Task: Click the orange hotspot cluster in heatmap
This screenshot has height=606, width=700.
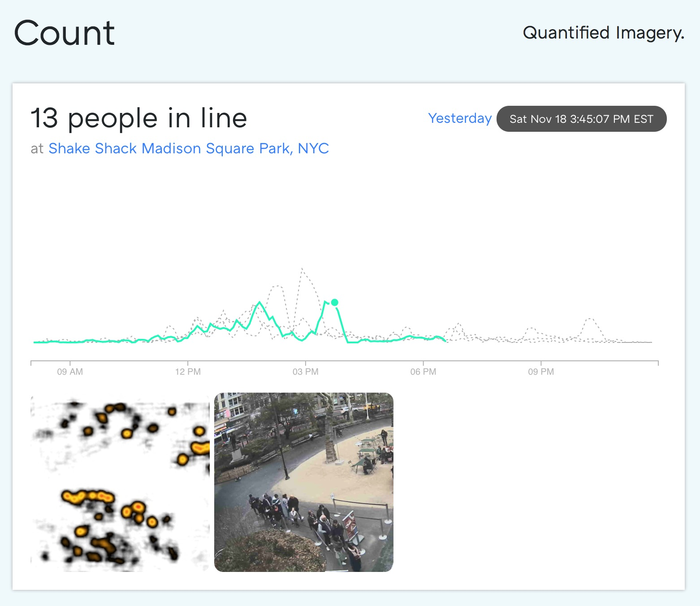Action: pos(88,497)
